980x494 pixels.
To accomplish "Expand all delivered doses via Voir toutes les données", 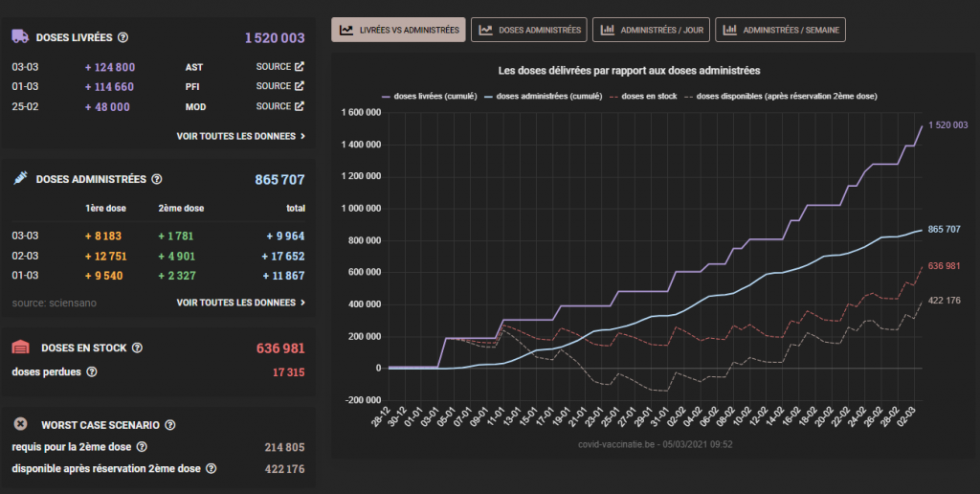I will click(x=241, y=136).
